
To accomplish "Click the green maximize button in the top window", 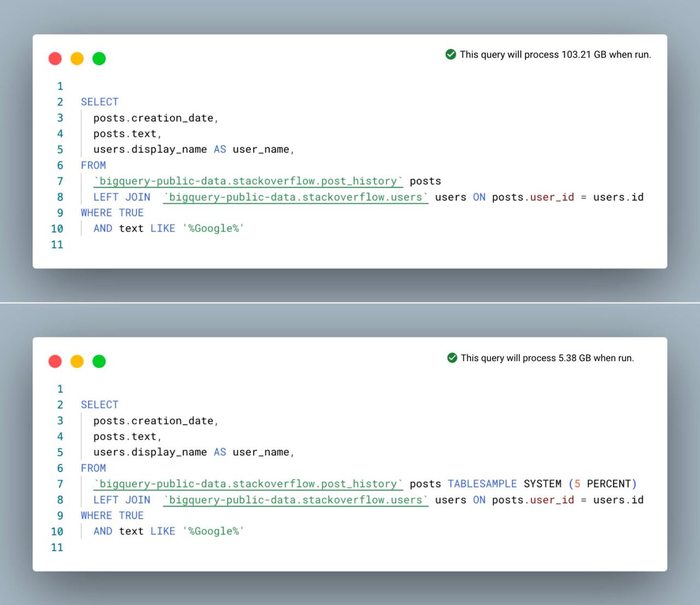I will coord(99,59).
